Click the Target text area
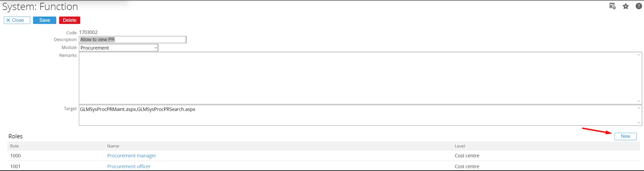This screenshot has height=171, width=644. pyautogui.click(x=359, y=115)
